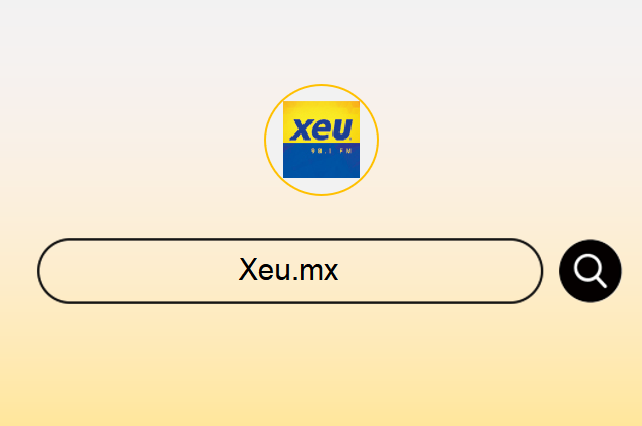The width and height of the screenshot is (642, 426).
Task: Place cursor in the pill-shaped search field
Action: tap(290, 271)
